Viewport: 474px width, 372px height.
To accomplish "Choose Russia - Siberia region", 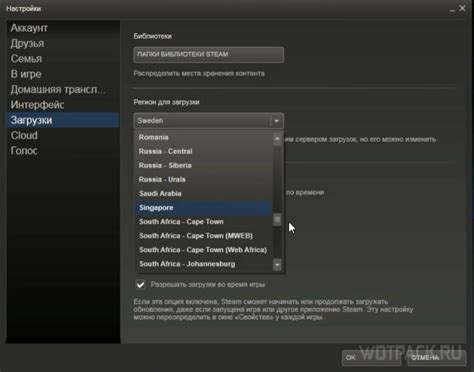I will (x=203, y=165).
